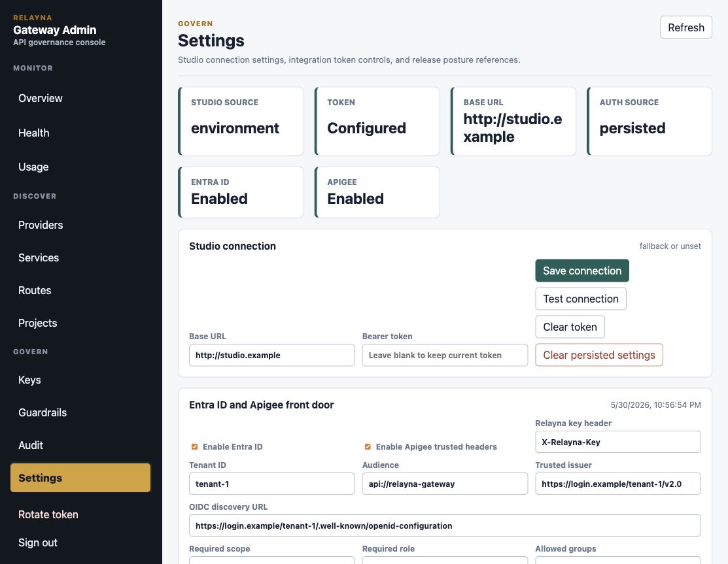Screen dimensions: 728x564
Task: Focus the Base URL input field
Action: [x=271, y=356]
